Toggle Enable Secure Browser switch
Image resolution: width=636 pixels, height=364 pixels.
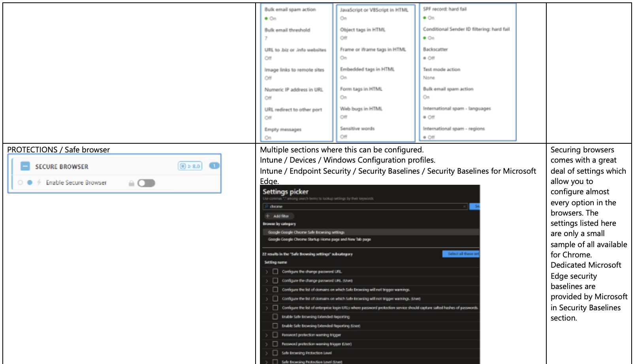pyautogui.click(x=146, y=182)
